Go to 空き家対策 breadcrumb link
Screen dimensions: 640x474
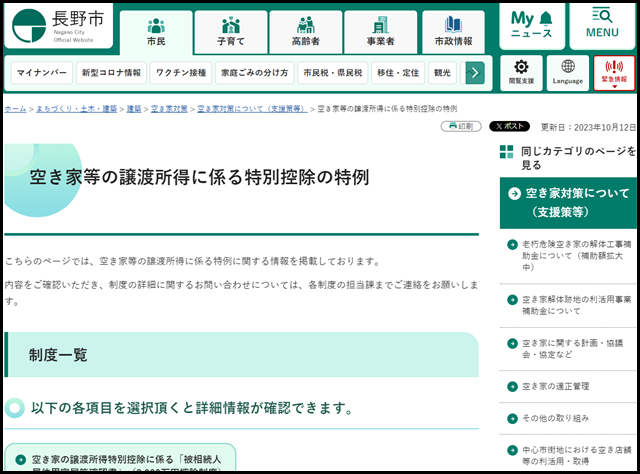point(169,109)
